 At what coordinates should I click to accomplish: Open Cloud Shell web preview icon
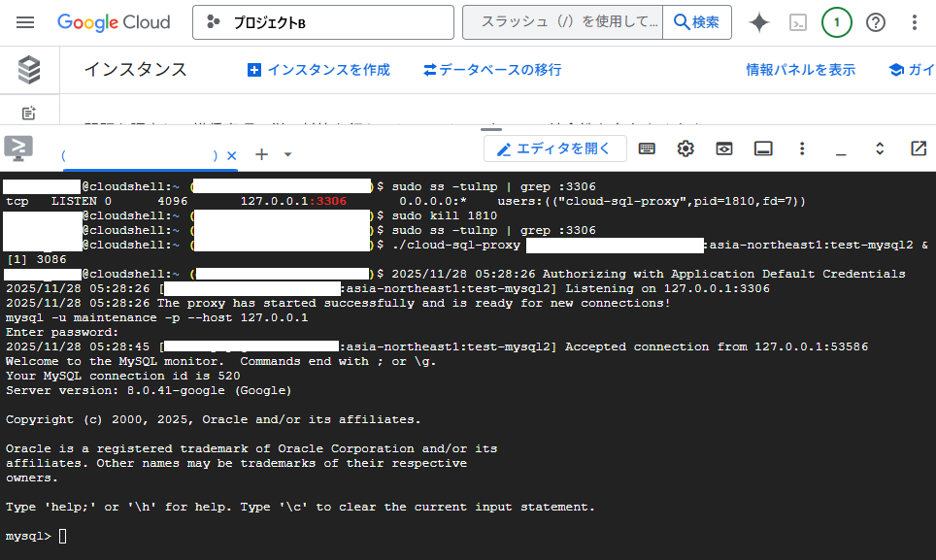coord(724,148)
